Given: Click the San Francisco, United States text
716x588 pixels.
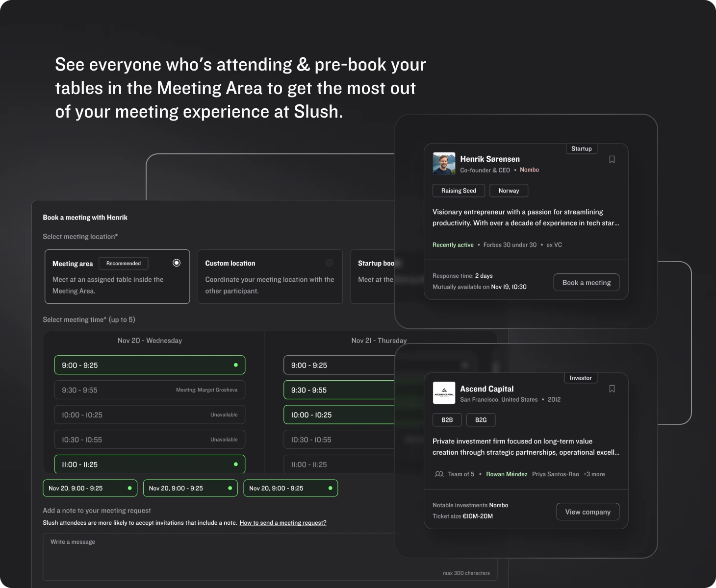Looking at the screenshot, I should click(x=499, y=399).
